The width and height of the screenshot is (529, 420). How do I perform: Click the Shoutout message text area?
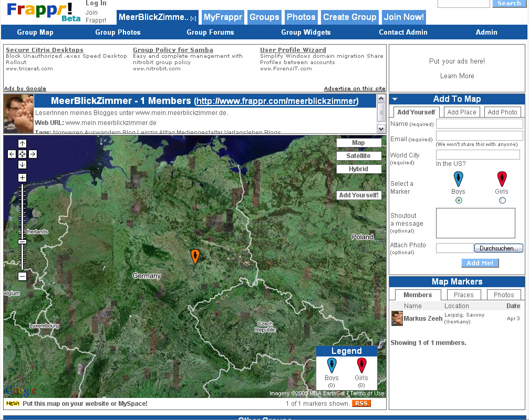tap(475, 223)
